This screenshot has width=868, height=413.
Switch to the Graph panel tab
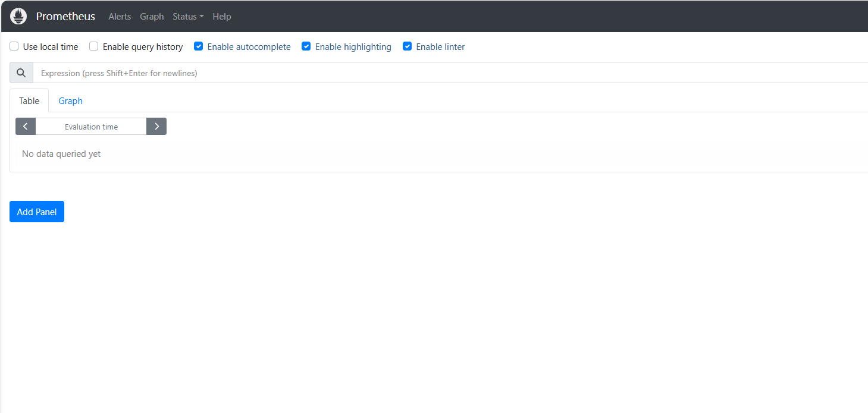(x=70, y=101)
